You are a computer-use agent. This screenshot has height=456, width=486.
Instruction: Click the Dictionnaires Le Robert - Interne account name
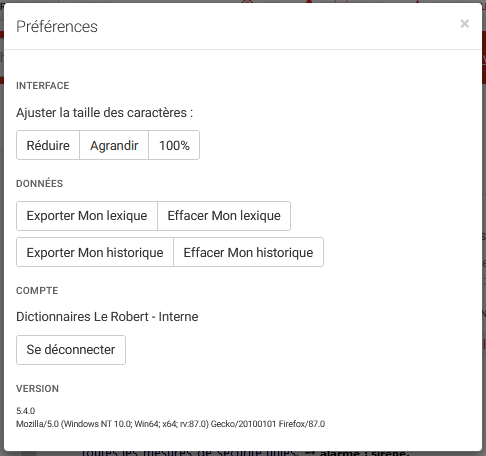pyautogui.click(x=107, y=317)
